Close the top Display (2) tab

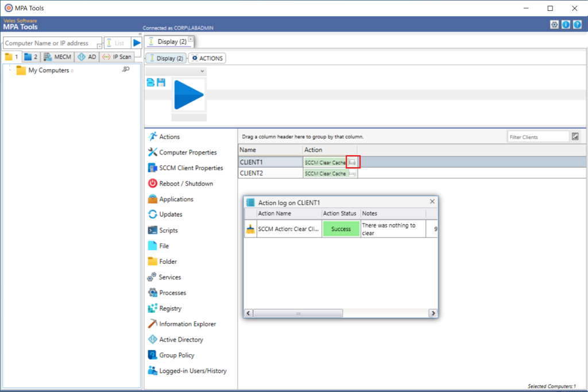[x=191, y=39]
